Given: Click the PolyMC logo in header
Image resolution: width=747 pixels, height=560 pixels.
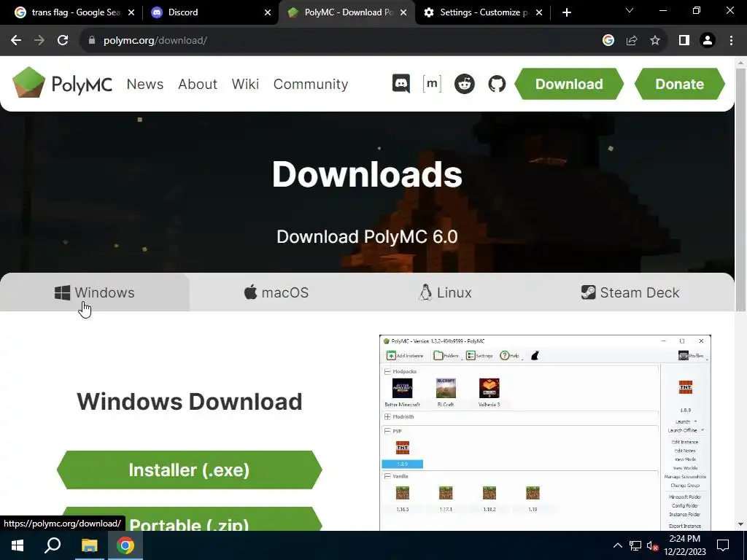Looking at the screenshot, I should coord(62,83).
